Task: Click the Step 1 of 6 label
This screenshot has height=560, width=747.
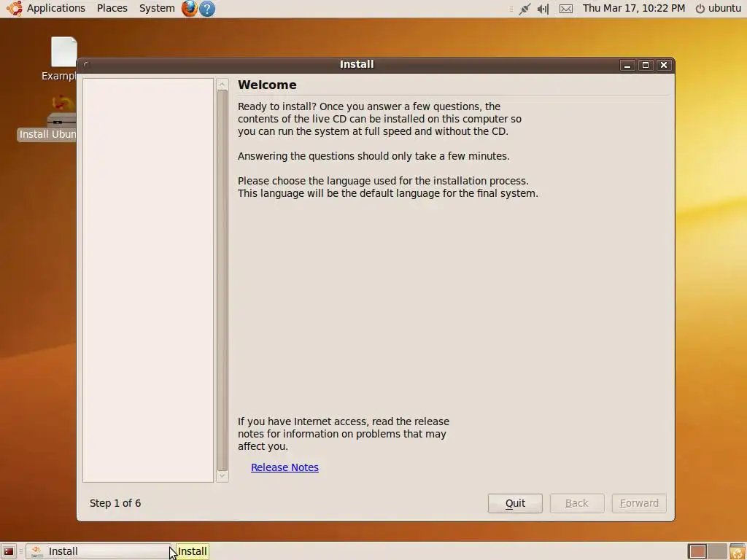Action: click(115, 503)
